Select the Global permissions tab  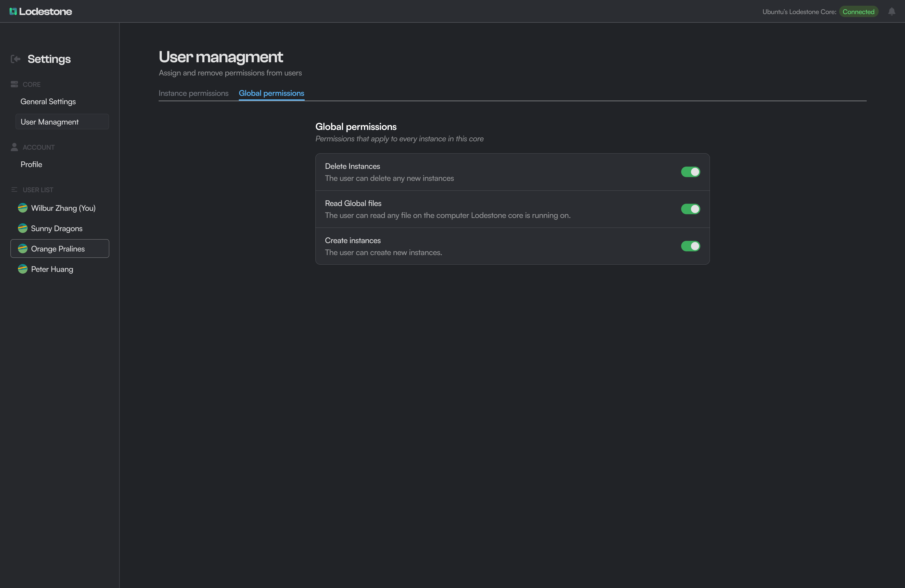(x=271, y=93)
